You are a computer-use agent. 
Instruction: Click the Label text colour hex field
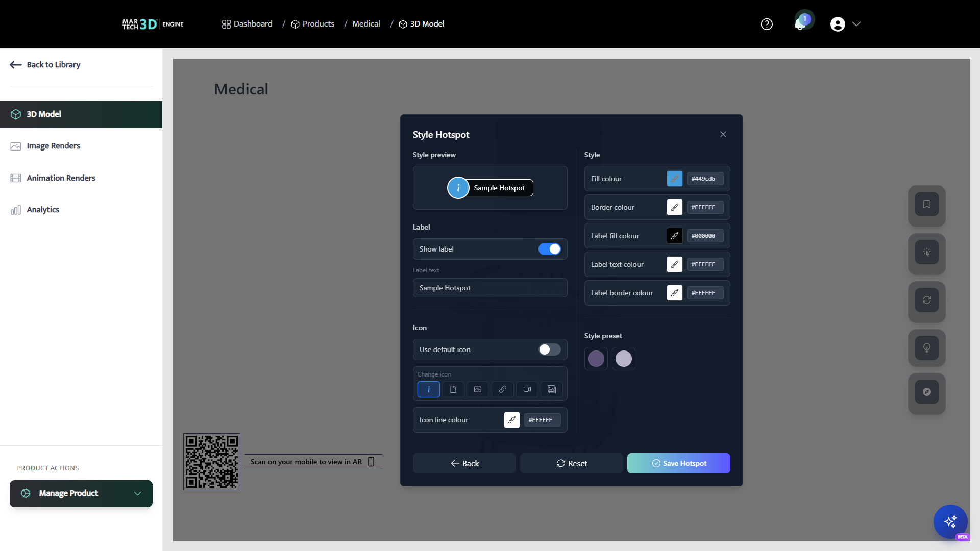pos(705,264)
